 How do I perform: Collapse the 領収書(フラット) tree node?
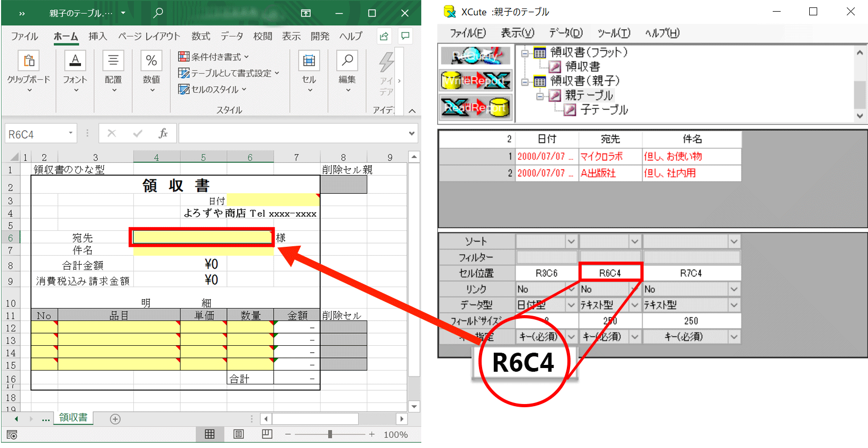click(525, 52)
